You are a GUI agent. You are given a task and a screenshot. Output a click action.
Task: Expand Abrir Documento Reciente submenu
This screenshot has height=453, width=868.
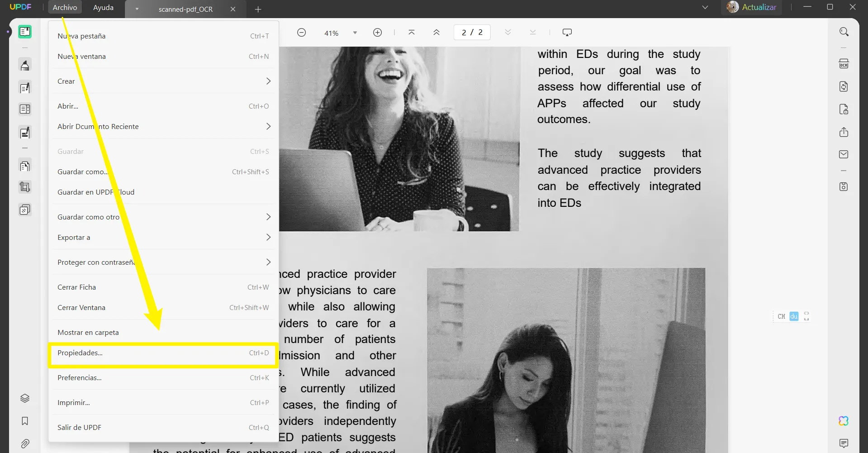pos(163,126)
